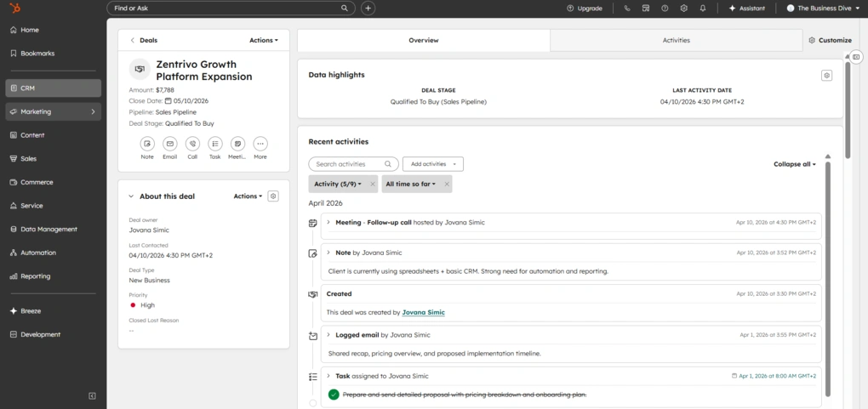
Task: Mark the proposal task as incomplete
Action: click(334, 395)
